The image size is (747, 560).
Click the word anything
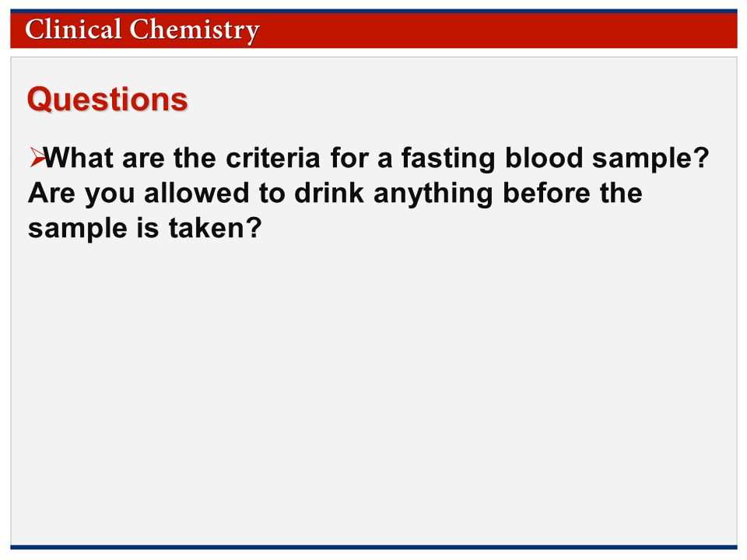click(433, 194)
